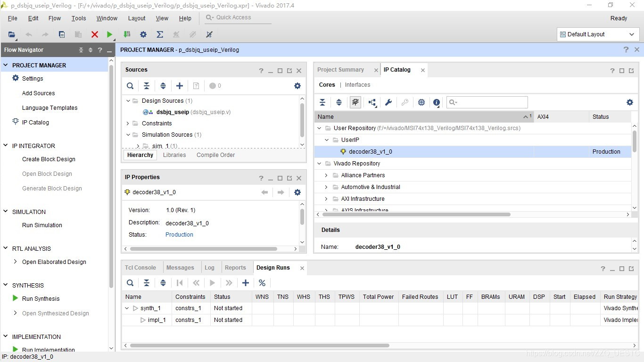Collapse Design Sources tree node
This screenshot has width=644, height=362.
[x=128, y=101]
